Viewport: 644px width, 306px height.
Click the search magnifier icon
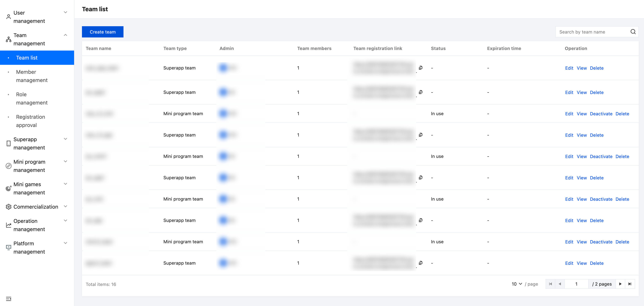pyautogui.click(x=633, y=32)
